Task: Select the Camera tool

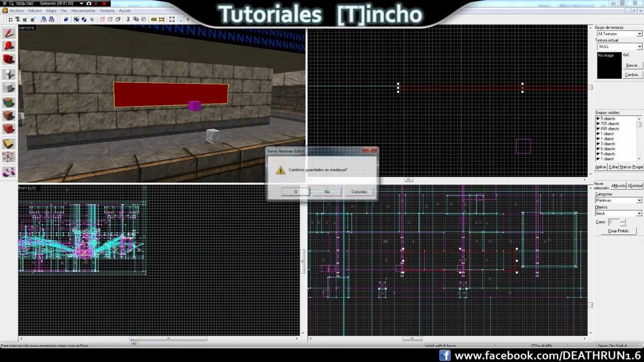Action: click(x=9, y=59)
